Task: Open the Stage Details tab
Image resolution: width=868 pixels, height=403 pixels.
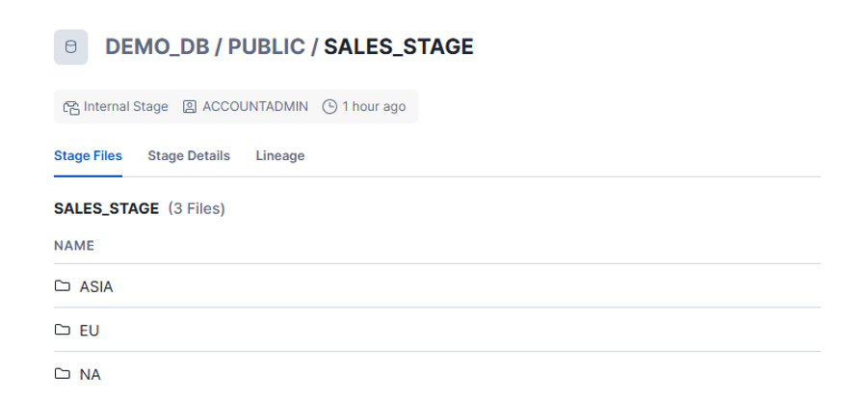Action: pos(189,156)
